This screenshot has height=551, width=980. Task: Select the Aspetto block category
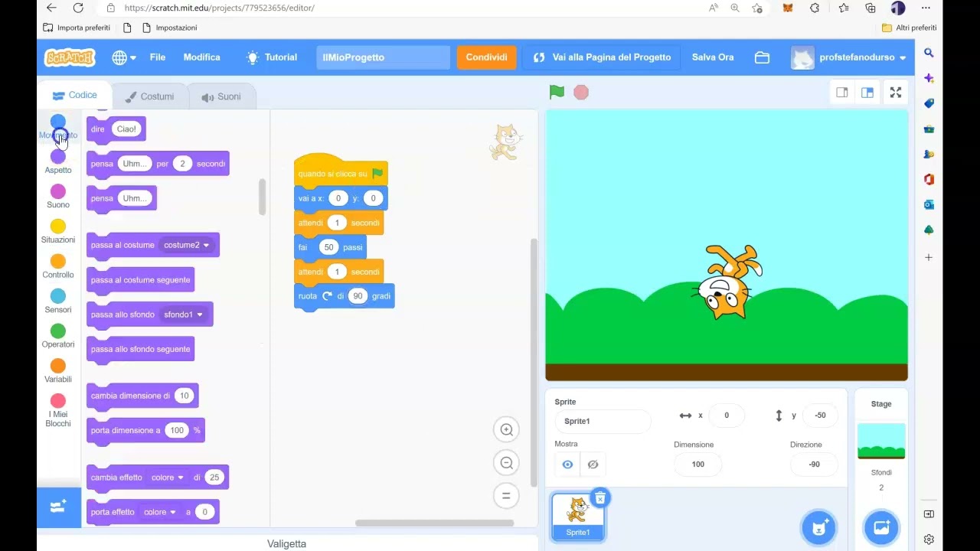[58, 162]
